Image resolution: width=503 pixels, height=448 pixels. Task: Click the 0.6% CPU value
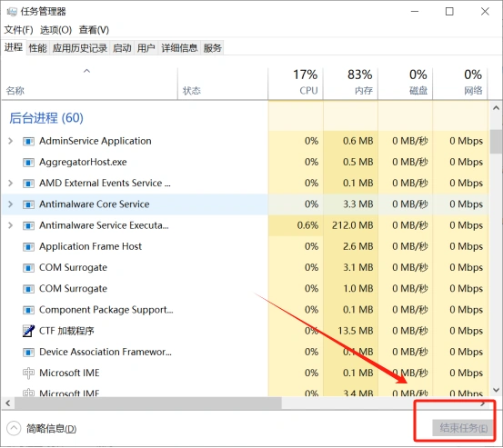[x=307, y=225]
